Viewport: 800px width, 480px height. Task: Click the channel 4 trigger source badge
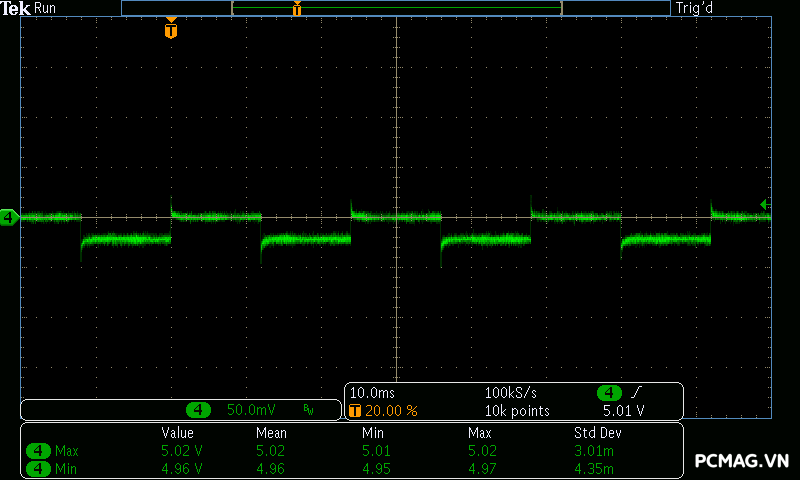pos(609,393)
